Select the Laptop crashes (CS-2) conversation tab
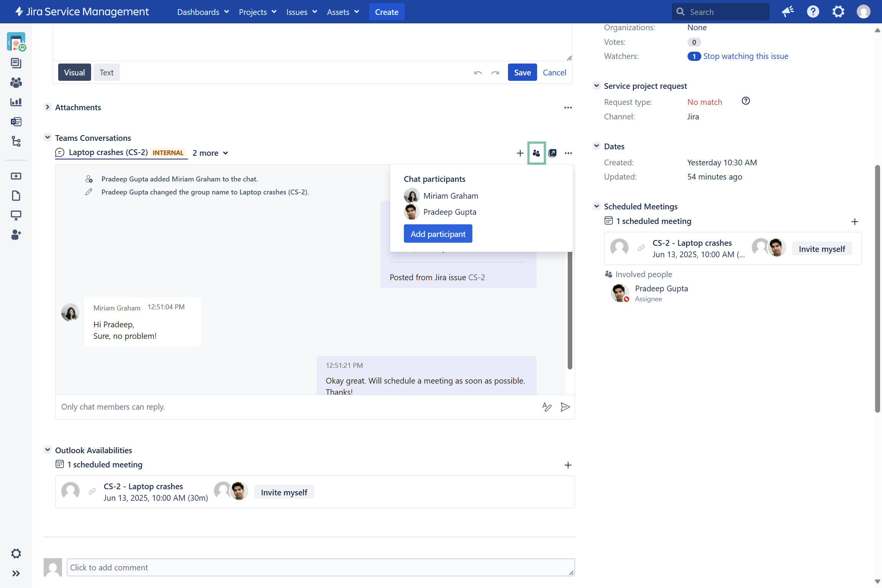This screenshot has height=588, width=882. [108, 152]
